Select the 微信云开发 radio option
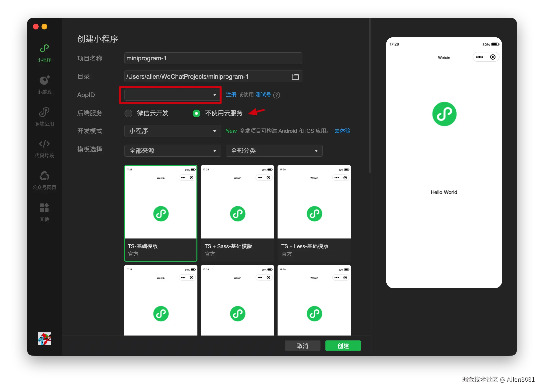The image size is (544, 392). [128, 113]
